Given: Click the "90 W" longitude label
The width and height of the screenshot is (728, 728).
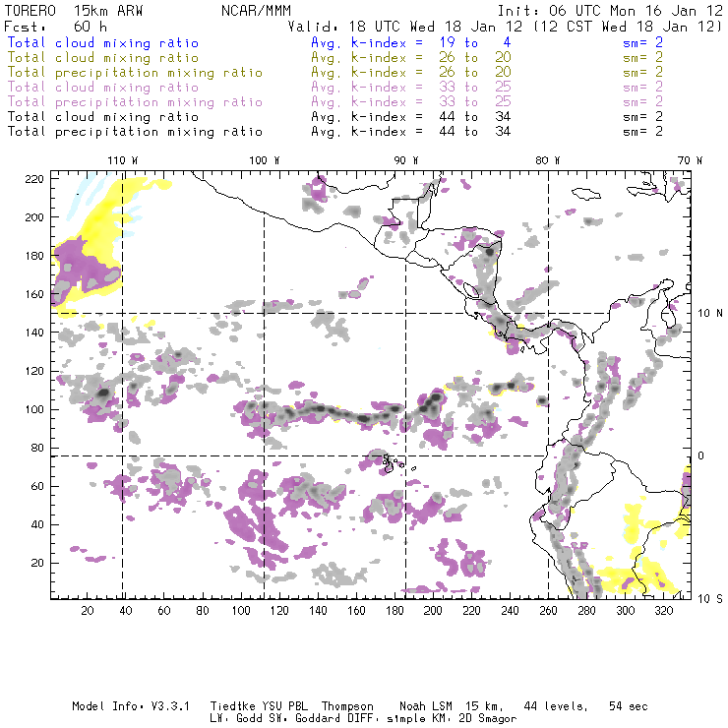Looking at the screenshot, I should click(405, 160).
